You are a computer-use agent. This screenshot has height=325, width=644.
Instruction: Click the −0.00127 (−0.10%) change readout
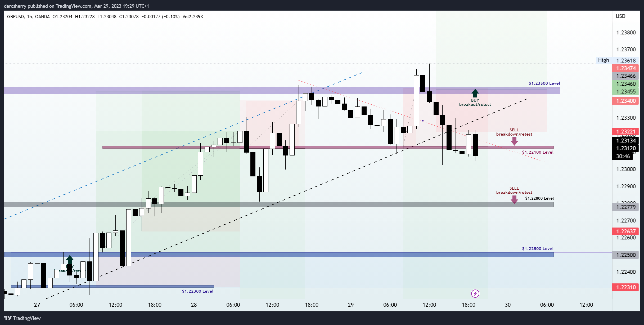[x=160, y=16]
